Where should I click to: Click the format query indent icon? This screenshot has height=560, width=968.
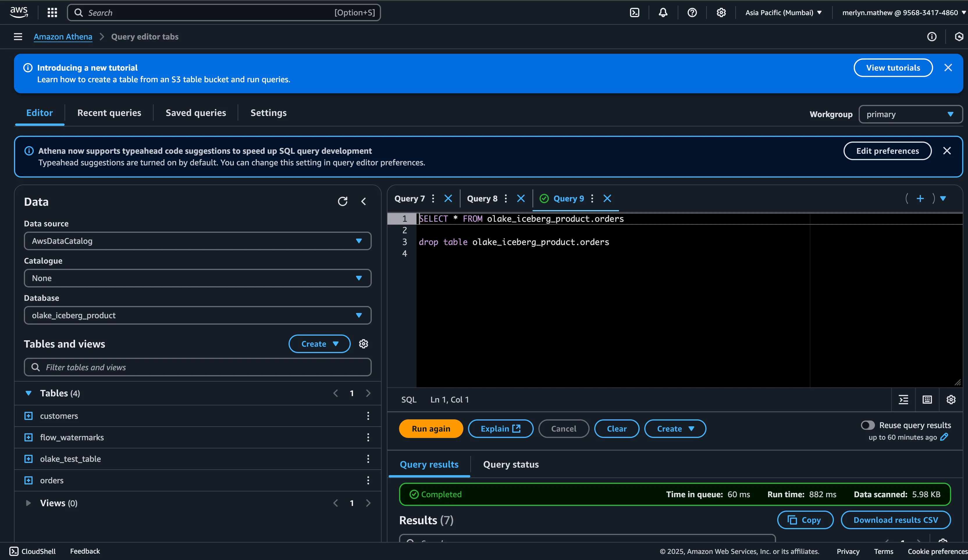903,400
